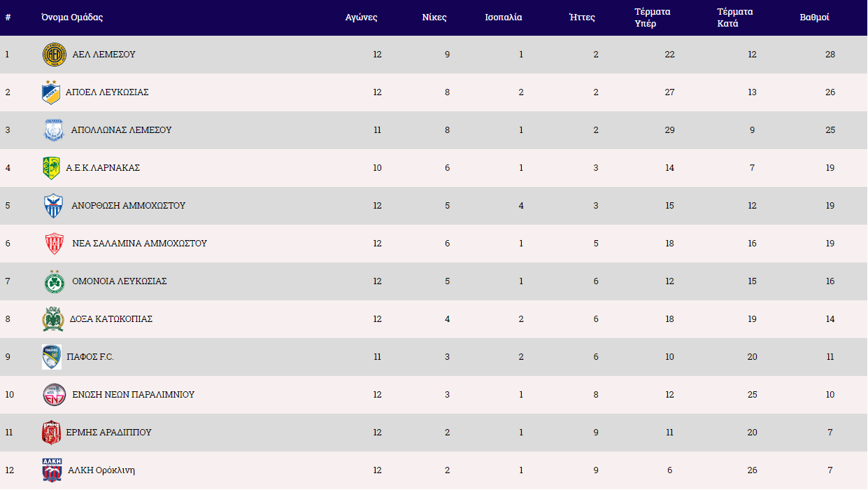This screenshot has width=868, height=490.
Task: Click ΠΑΦΟΣ F.C. points value 11
Action: pyautogui.click(x=830, y=357)
